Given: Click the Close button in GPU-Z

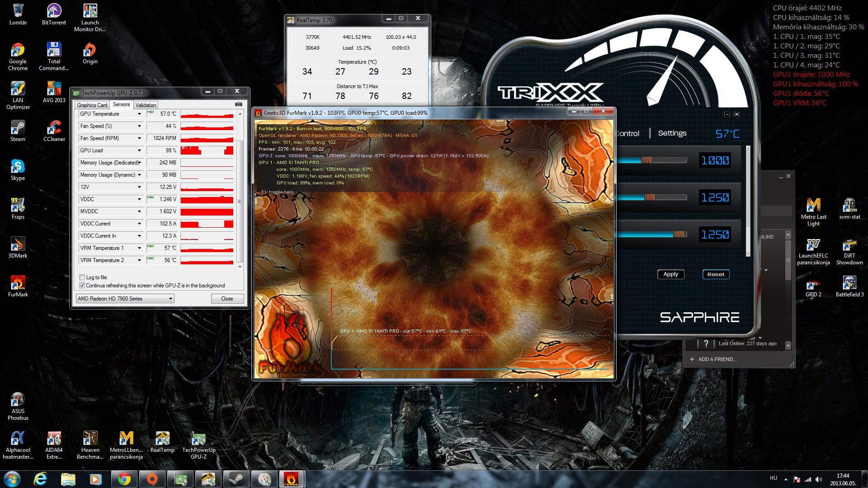Looking at the screenshot, I should tap(227, 299).
